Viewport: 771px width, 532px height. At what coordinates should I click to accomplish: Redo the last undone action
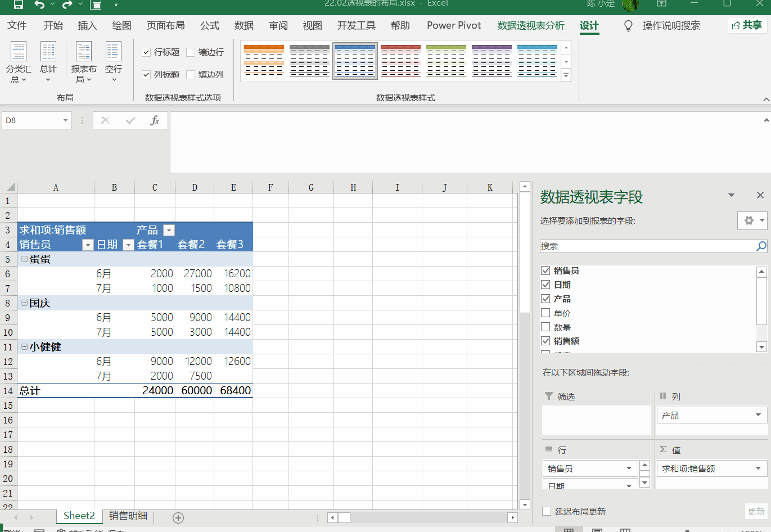(67, 4)
